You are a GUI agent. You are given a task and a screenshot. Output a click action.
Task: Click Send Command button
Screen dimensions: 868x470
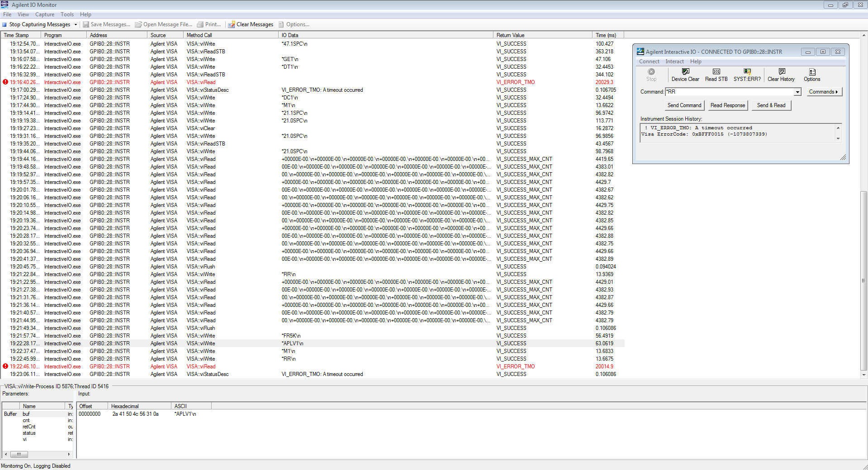coord(684,105)
